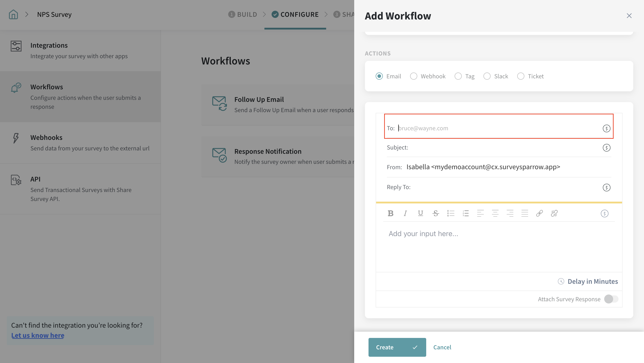Insert a numbered list

click(x=466, y=213)
